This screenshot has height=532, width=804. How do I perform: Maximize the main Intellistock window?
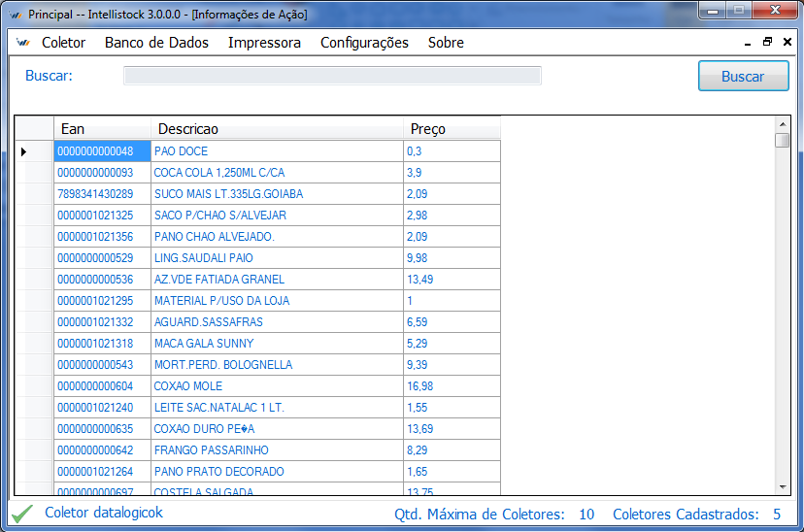click(738, 11)
